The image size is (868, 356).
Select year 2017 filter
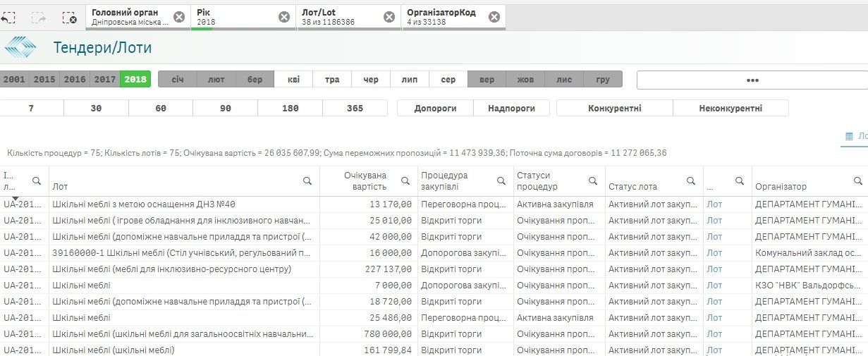(x=105, y=80)
